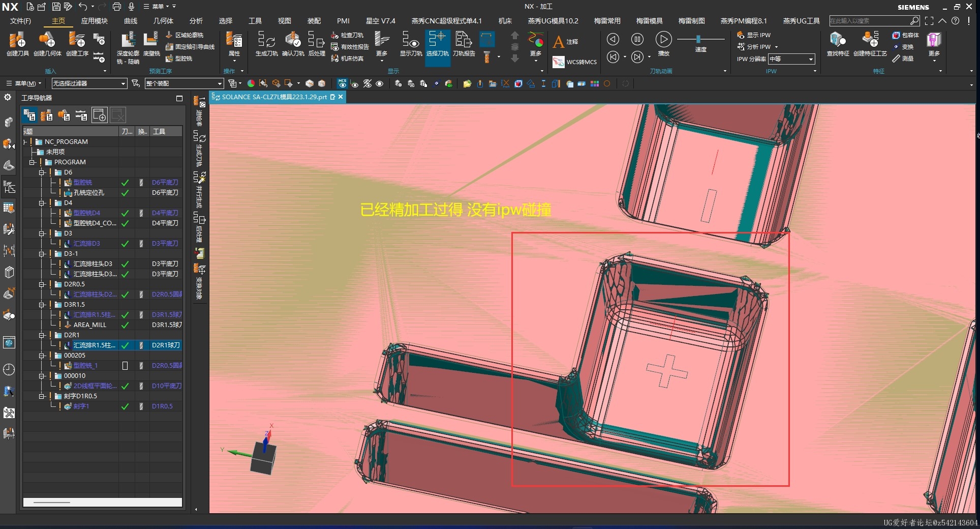Open the 整个装配 scope dropdown

coord(184,83)
